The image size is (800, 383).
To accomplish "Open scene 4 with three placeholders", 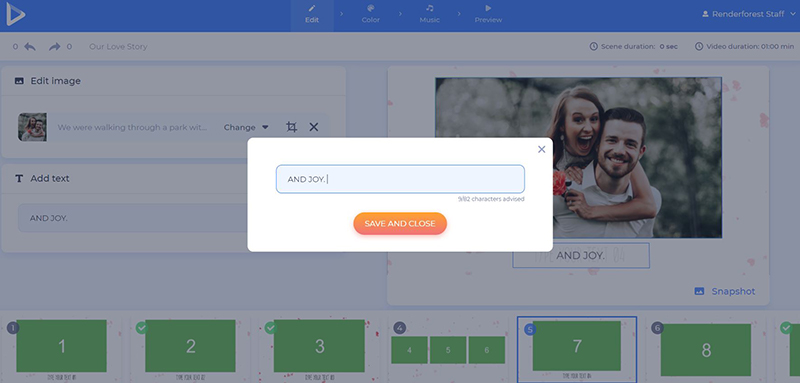I will point(448,350).
